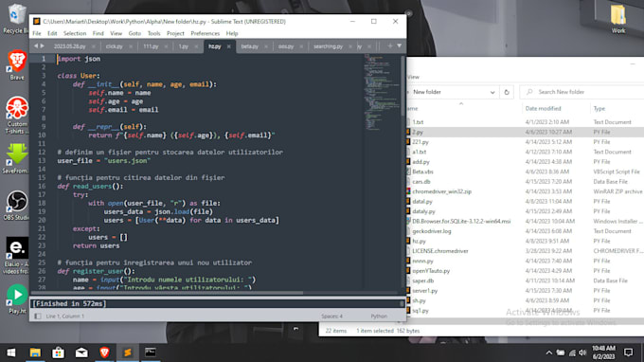The image size is (644, 362).
Task: Open the Edit menu
Action: pyautogui.click(x=52, y=33)
